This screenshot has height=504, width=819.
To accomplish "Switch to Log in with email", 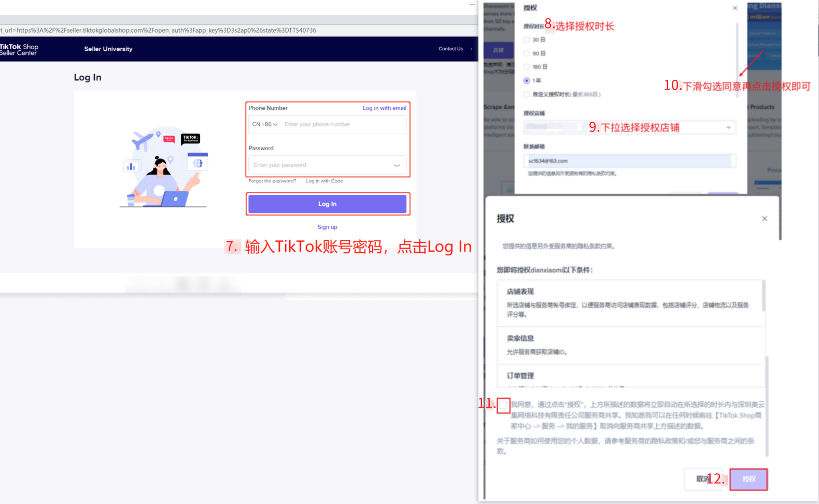I will (x=385, y=108).
